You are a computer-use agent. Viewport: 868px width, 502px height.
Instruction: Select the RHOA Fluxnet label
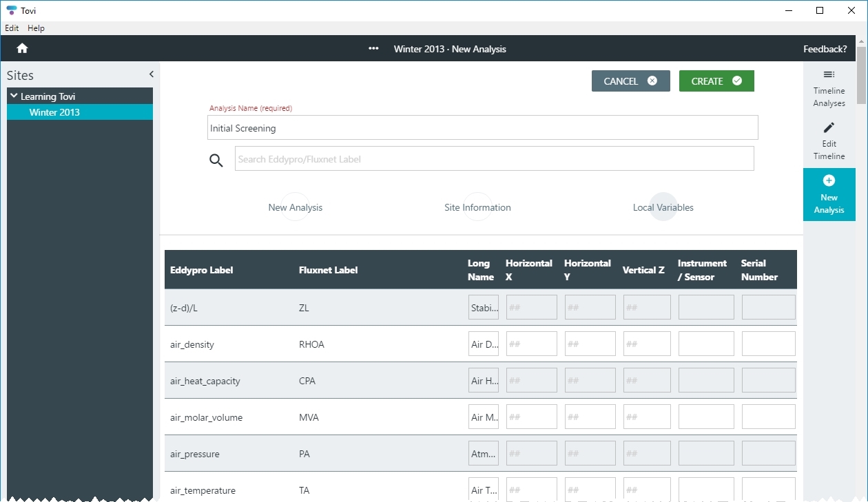(x=311, y=344)
